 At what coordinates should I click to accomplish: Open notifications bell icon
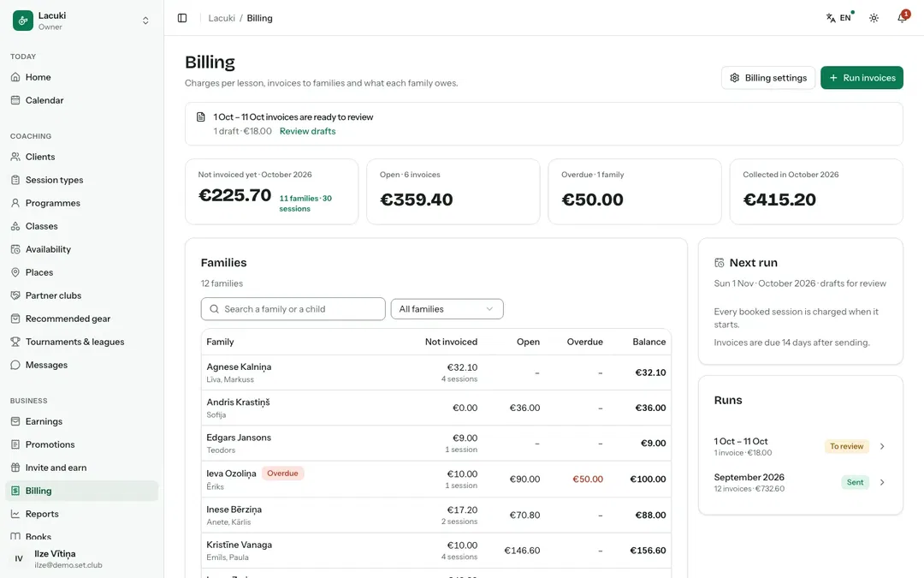pos(903,18)
